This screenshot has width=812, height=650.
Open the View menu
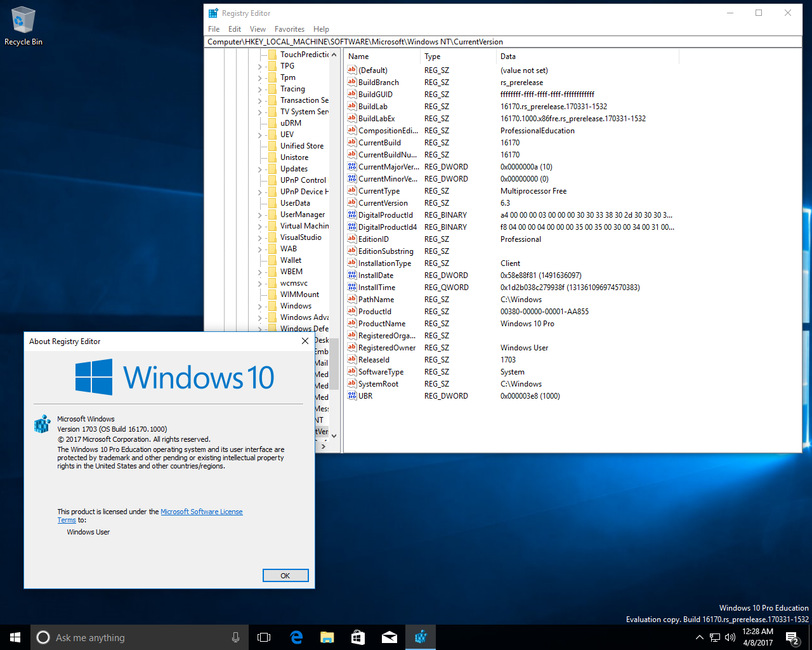click(258, 29)
